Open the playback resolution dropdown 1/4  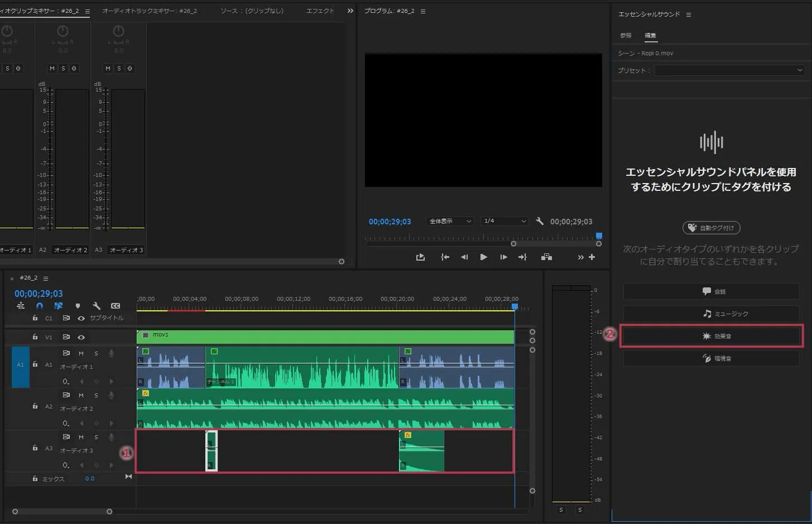coord(505,222)
